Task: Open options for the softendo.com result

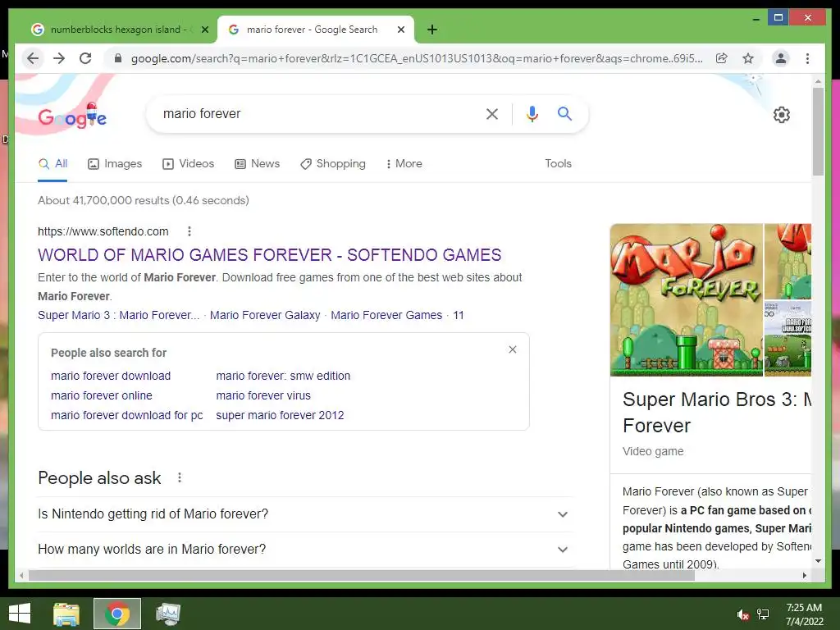Action: (x=189, y=231)
